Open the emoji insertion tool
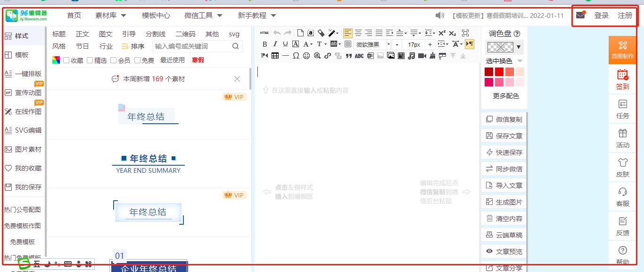This screenshot has width=644, height=272. coord(307,56)
